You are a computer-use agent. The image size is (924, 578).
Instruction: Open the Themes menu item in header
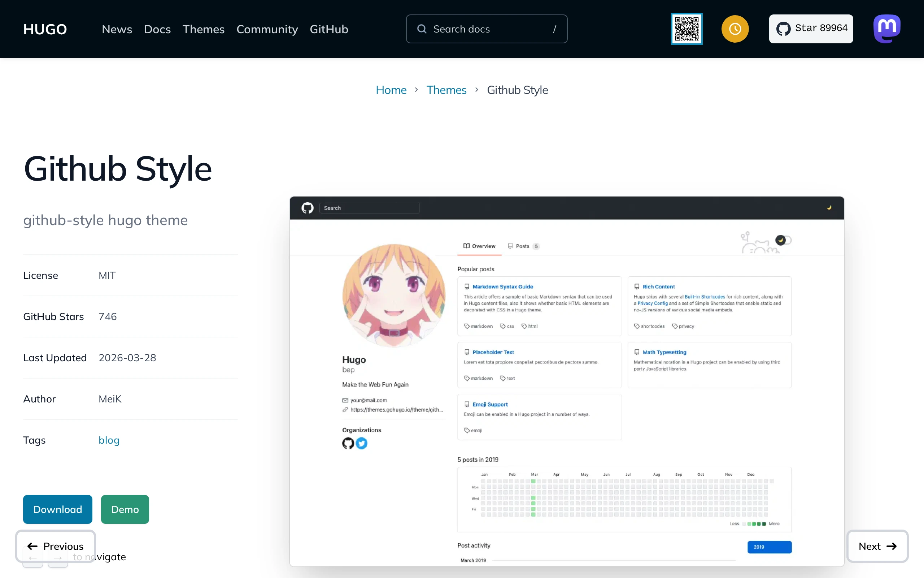coord(204,29)
